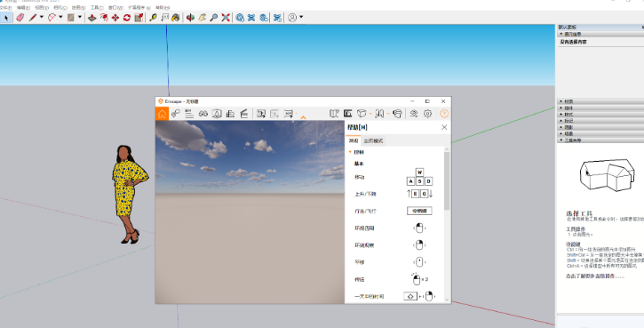Image resolution: width=644 pixels, height=328 pixels.
Task: Switch to the second Enscape help tab
Action: pyautogui.click(x=373, y=140)
